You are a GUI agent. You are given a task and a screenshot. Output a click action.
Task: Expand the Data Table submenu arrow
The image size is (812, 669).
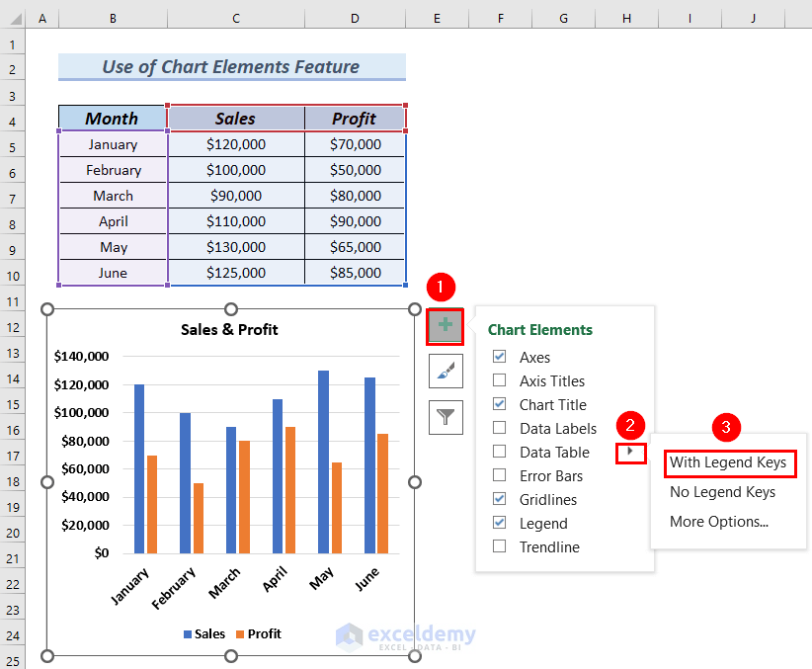tap(630, 452)
